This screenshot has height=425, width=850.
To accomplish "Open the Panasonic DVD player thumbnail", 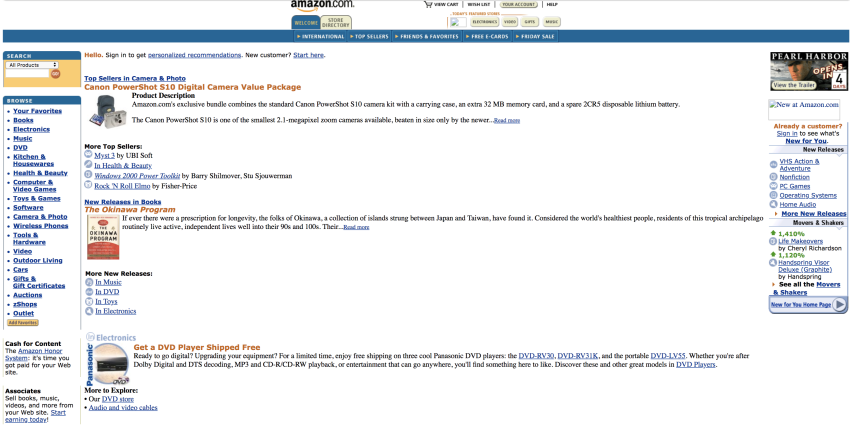I will click(x=112, y=365).
